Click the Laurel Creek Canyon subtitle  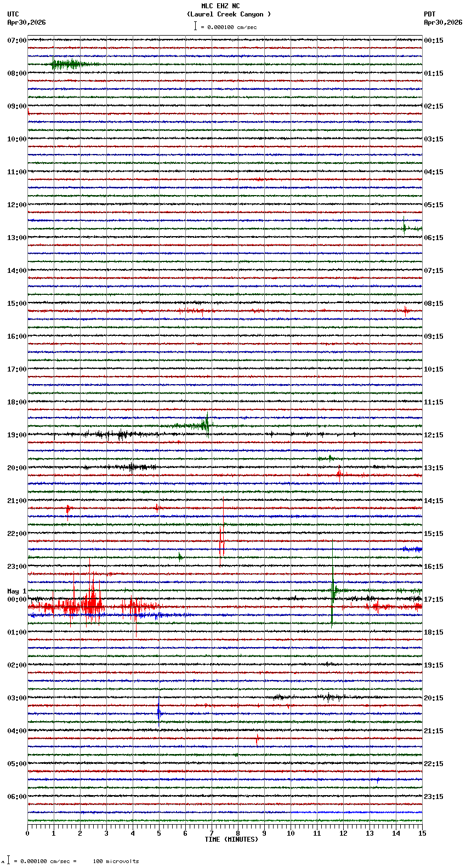(229, 14)
